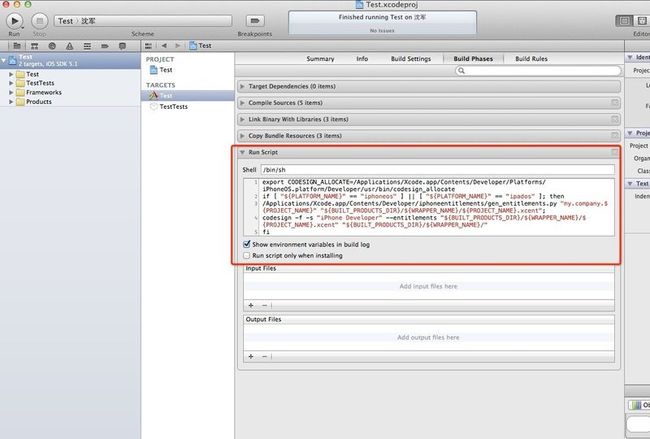Expand the Copy Bundle Resources phase
Viewport: 650px width, 439px height.
[x=243, y=136]
